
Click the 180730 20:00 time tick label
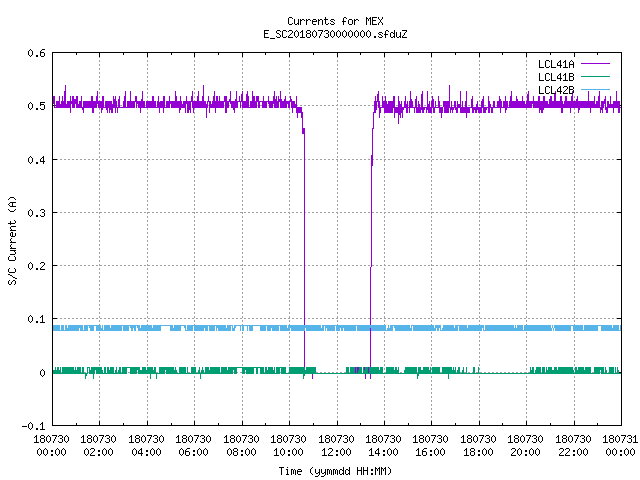(x=525, y=446)
